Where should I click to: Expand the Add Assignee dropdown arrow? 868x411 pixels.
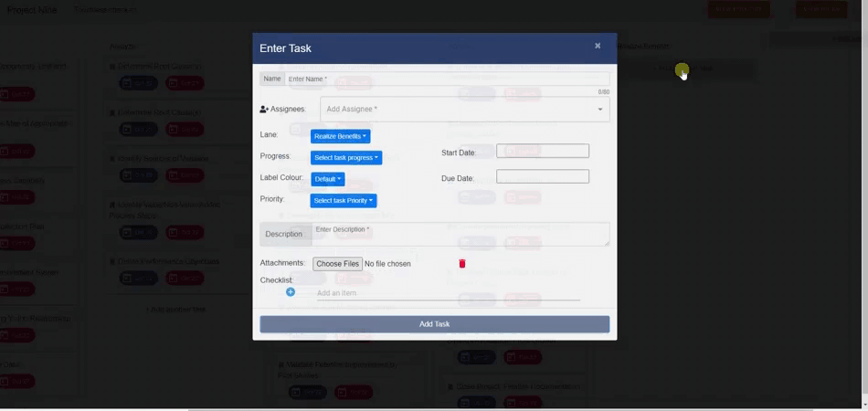click(x=599, y=110)
